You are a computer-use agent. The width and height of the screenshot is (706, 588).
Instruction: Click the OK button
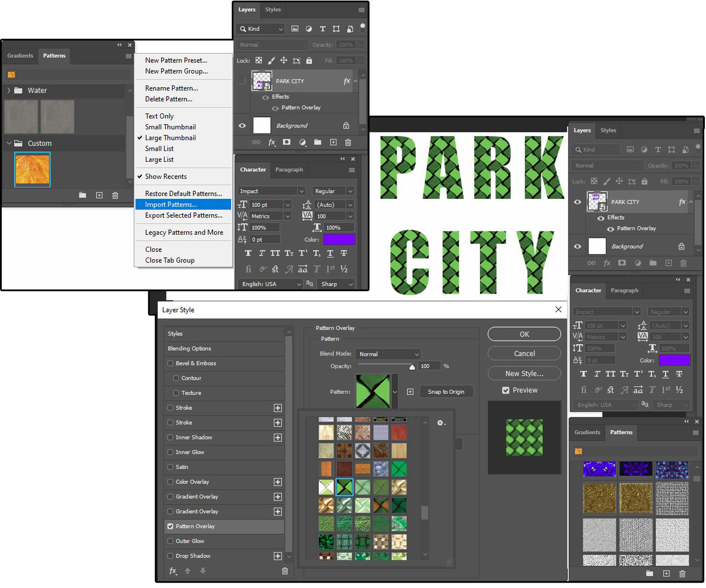524,334
